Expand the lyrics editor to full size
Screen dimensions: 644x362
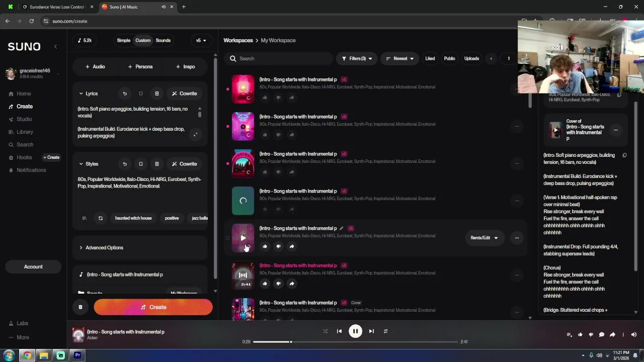tap(195, 134)
